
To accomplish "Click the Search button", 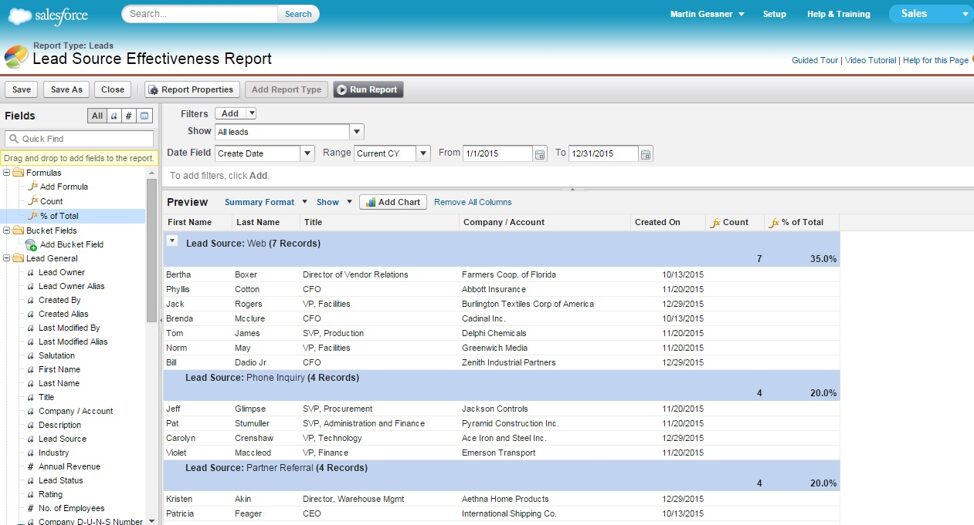I will coord(298,14).
